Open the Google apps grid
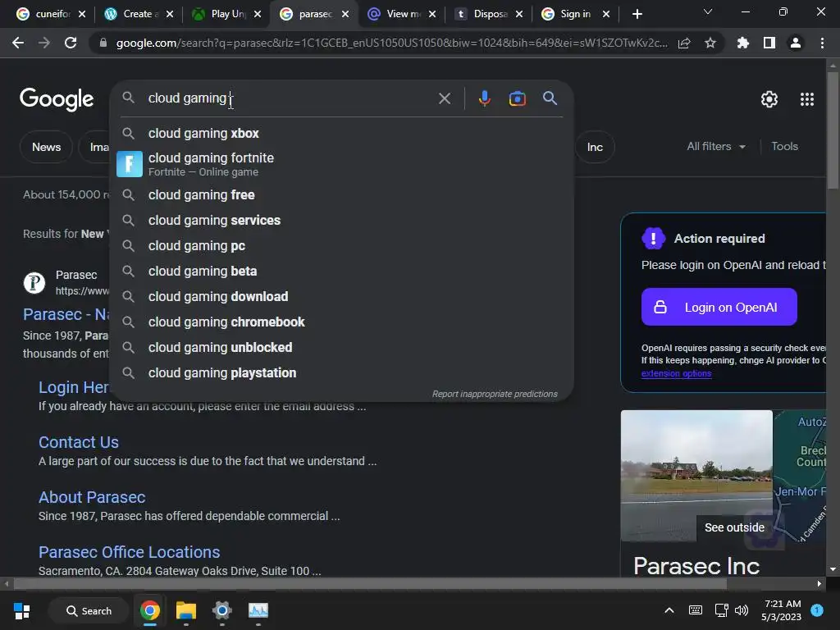Image resolution: width=840 pixels, height=630 pixels. [807, 99]
